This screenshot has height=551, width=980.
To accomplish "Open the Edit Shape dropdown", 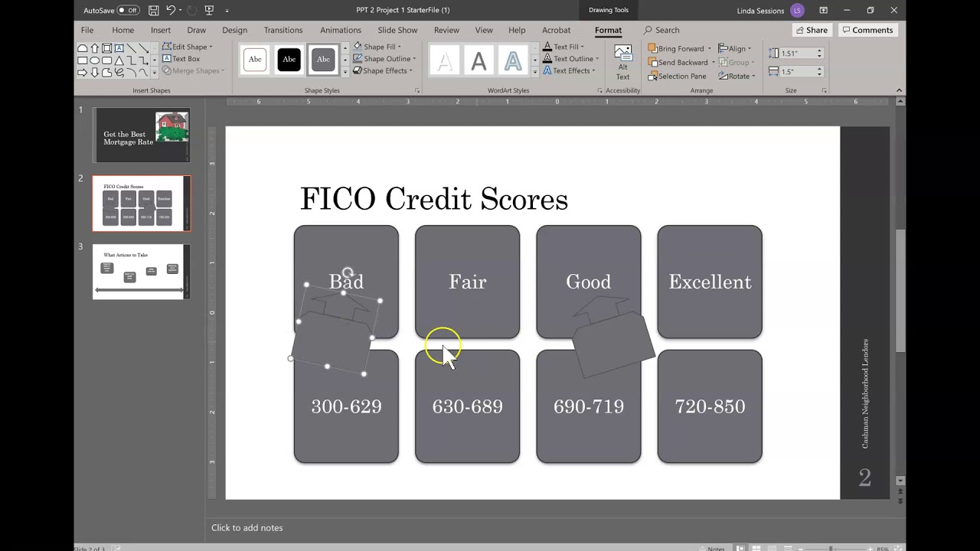I will point(188,47).
